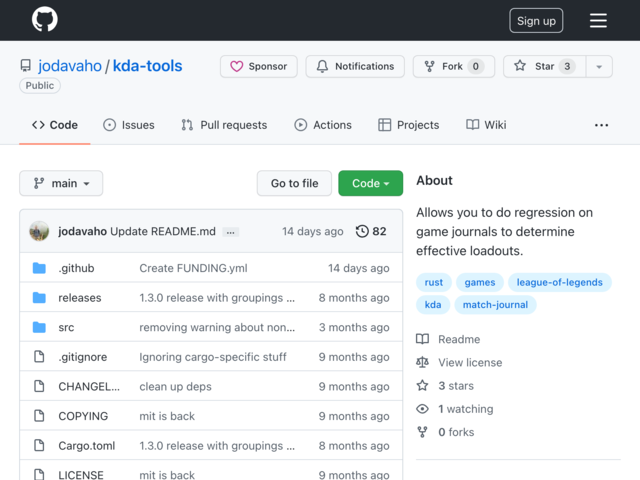The width and height of the screenshot is (640, 480).
Task: Open the .github folder
Action: (x=76, y=268)
